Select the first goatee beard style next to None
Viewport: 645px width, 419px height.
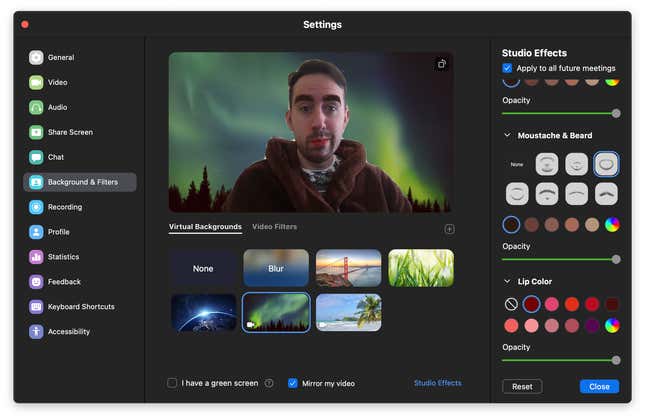tap(547, 164)
